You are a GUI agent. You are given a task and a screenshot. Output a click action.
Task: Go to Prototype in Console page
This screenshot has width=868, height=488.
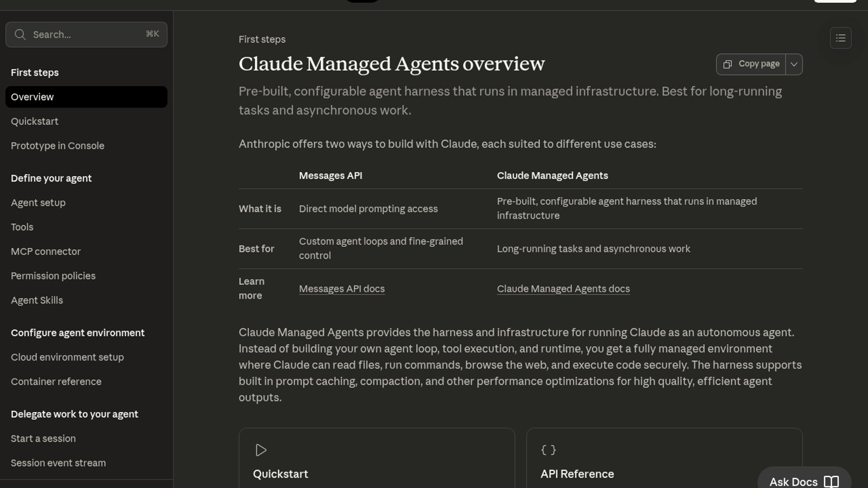coord(57,145)
